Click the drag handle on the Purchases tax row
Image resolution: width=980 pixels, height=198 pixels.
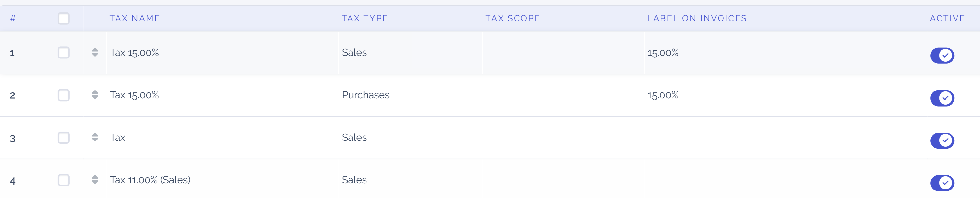94,95
